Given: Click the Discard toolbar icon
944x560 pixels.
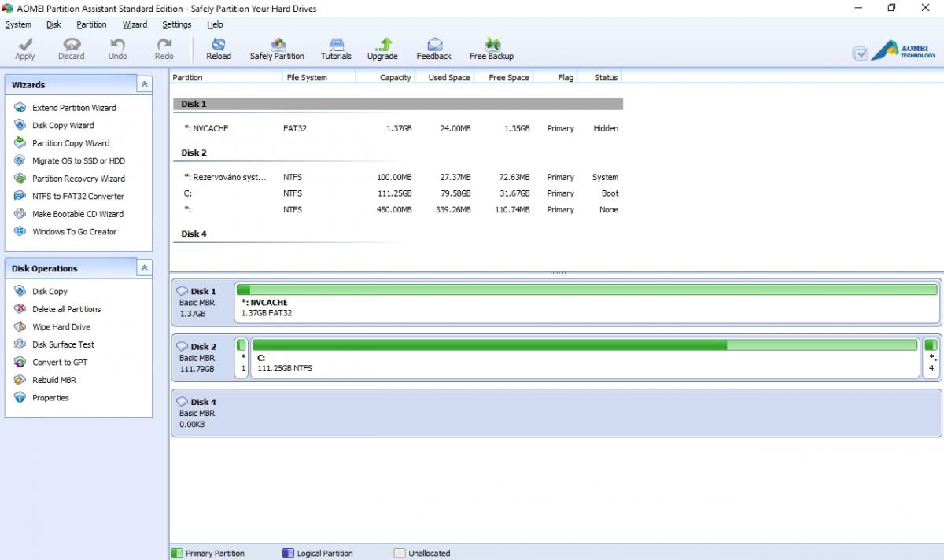Looking at the screenshot, I should point(72,44).
